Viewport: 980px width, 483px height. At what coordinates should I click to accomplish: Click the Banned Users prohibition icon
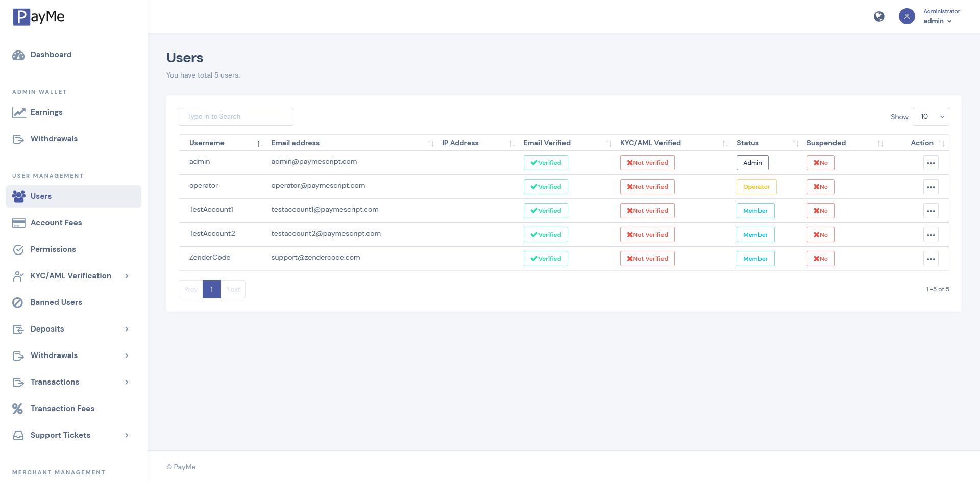pyautogui.click(x=18, y=302)
